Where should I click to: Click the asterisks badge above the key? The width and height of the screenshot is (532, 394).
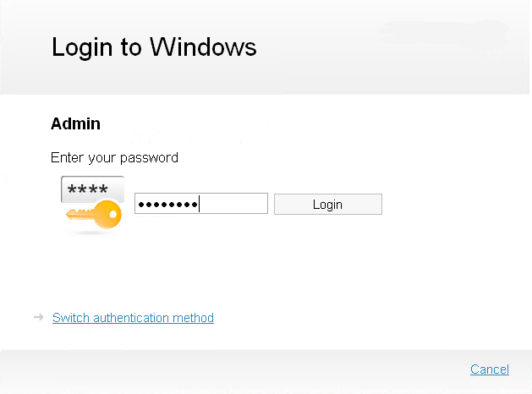(92, 189)
